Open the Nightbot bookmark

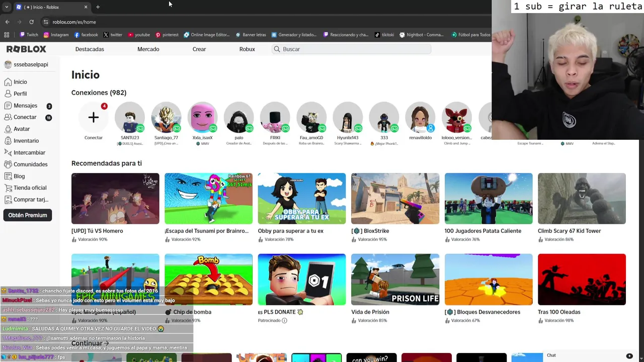(422, 35)
